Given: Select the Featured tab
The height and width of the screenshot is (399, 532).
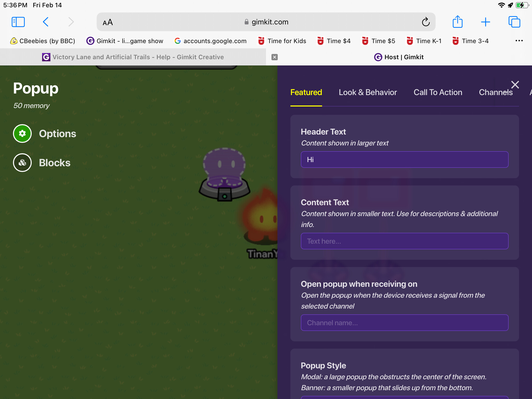Looking at the screenshot, I should [306, 92].
